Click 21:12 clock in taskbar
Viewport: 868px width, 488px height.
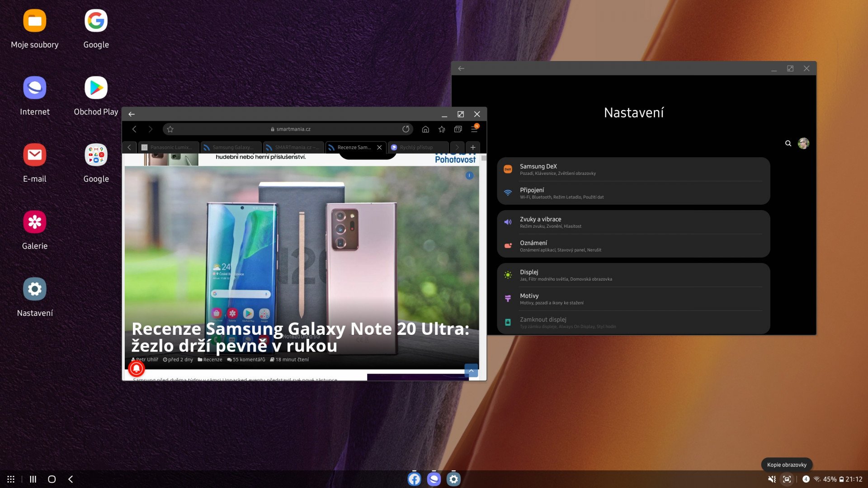[854, 479]
